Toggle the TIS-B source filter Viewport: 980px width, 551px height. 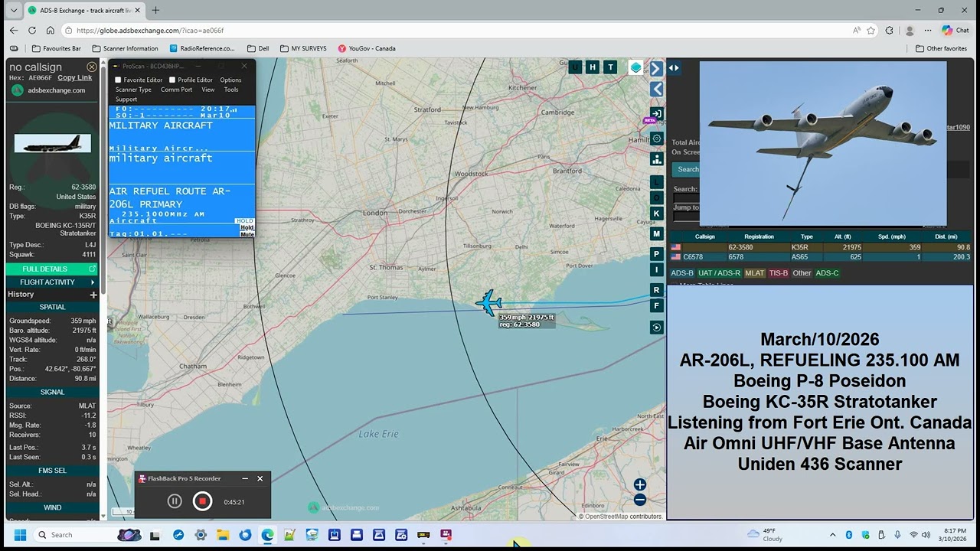pos(779,273)
